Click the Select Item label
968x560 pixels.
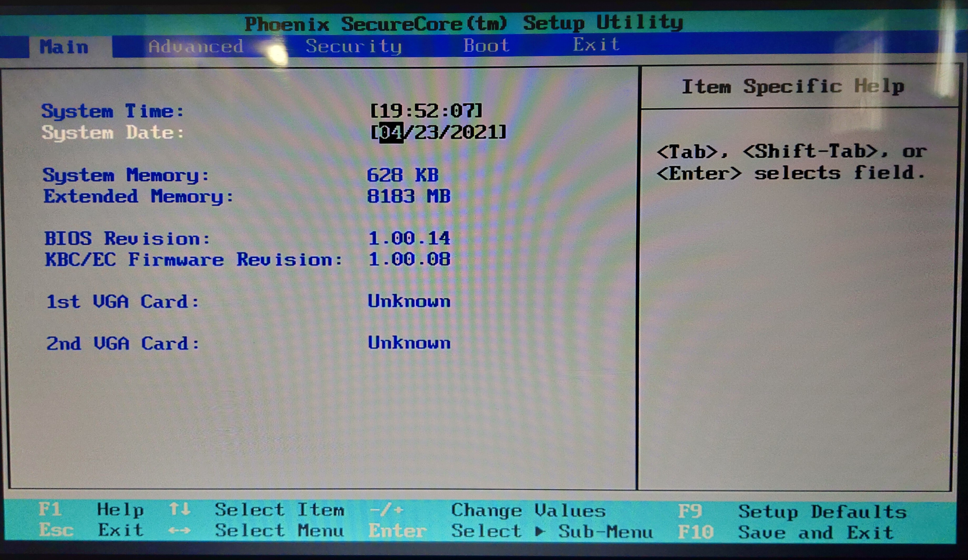[x=279, y=510]
